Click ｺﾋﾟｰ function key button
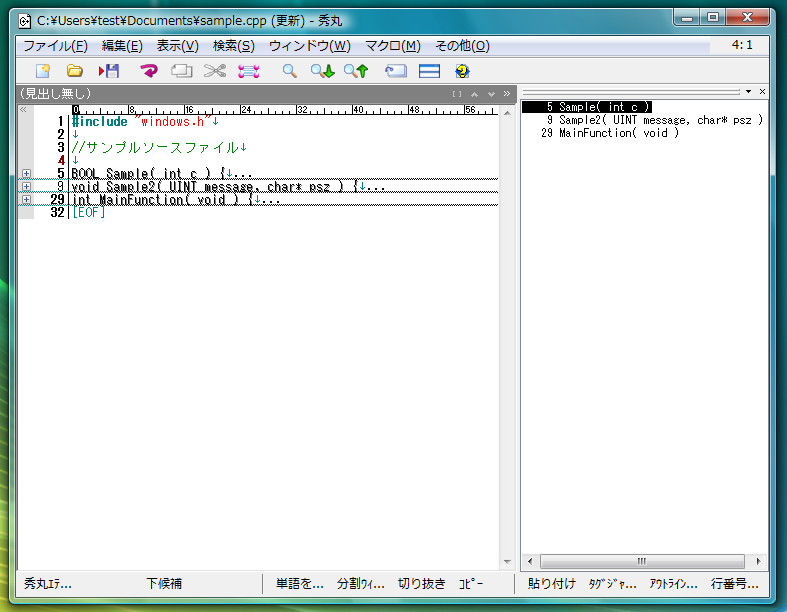The image size is (787, 612). click(x=470, y=583)
